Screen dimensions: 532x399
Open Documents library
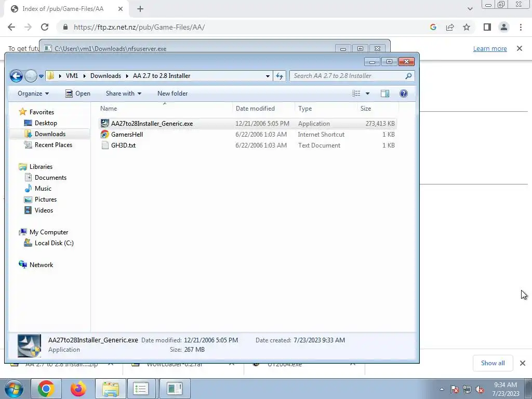50,178
